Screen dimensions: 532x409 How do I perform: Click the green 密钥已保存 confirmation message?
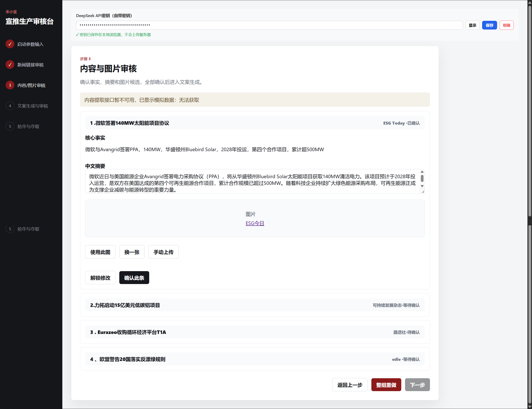coord(113,35)
